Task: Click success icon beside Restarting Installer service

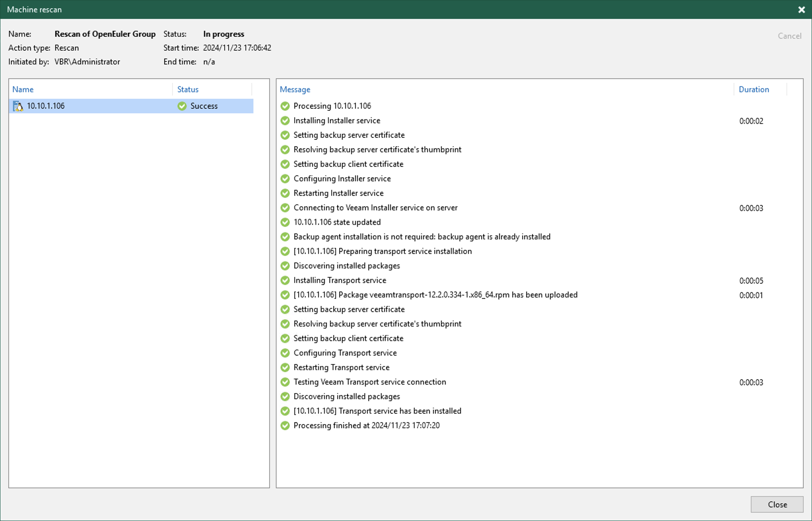Action: coord(285,193)
